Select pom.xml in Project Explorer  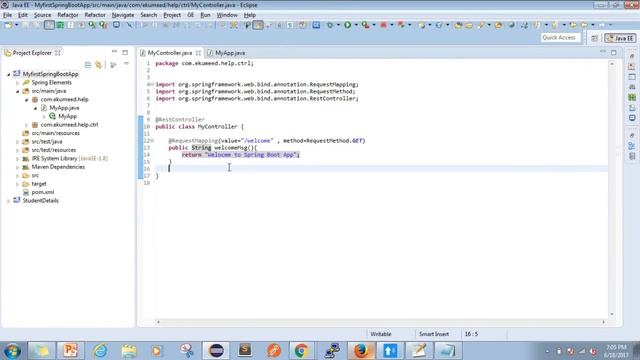[42, 192]
